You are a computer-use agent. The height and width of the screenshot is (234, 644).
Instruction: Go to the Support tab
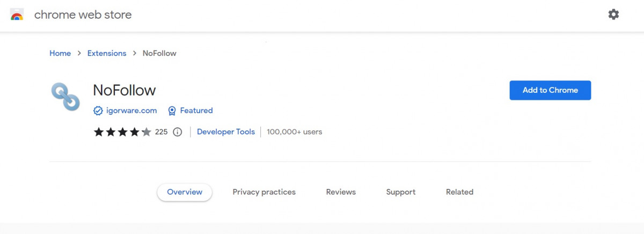(401, 192)
